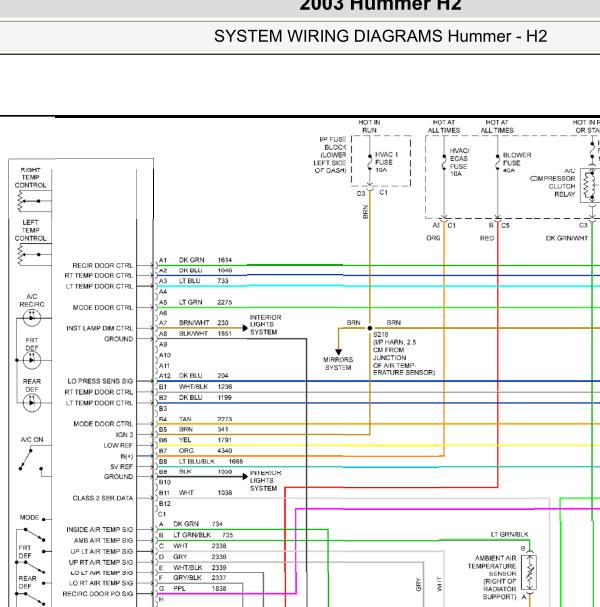This screenshot has height=607, width=600.
Task: Click the 'HVAC I FUSE 10A' label
Action: pyautogui.click(x=386, y=162)
